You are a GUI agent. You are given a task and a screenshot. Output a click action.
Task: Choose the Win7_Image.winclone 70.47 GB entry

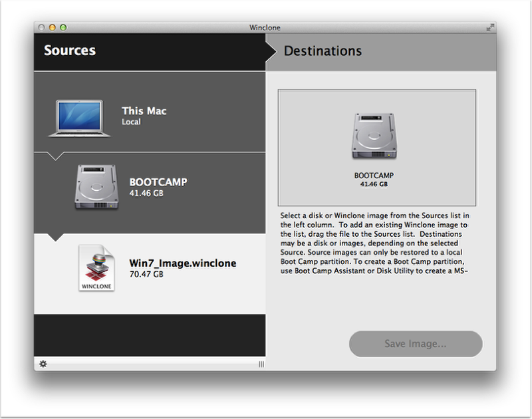coord(182,267)
